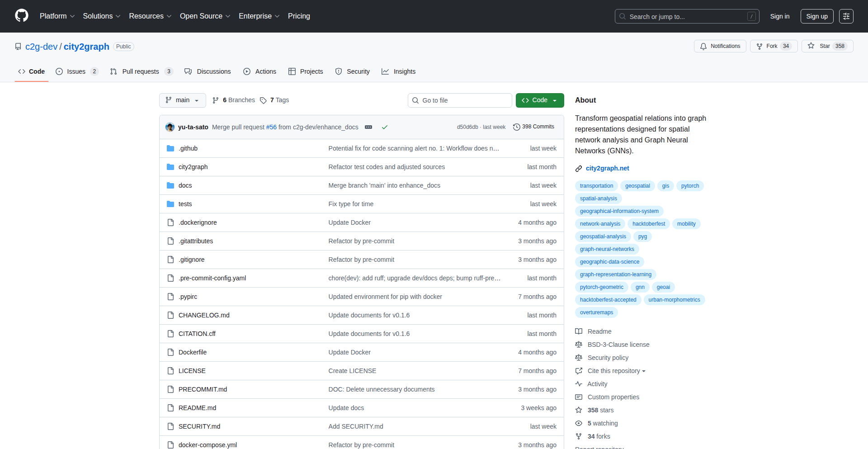
Task: Open the Platform navigation menu
Action: 57,16
